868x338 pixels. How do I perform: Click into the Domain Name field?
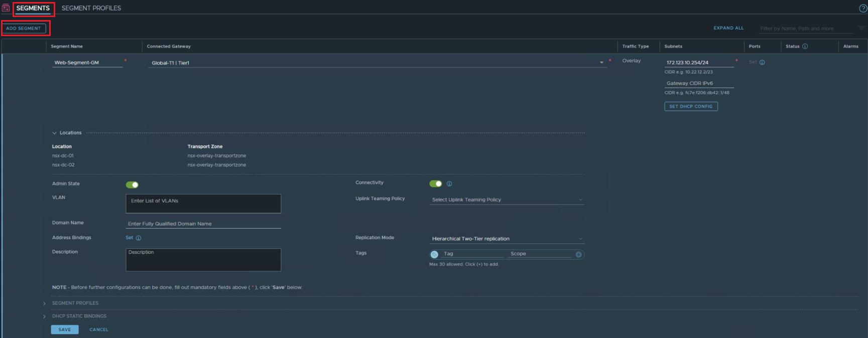point(203,224)
